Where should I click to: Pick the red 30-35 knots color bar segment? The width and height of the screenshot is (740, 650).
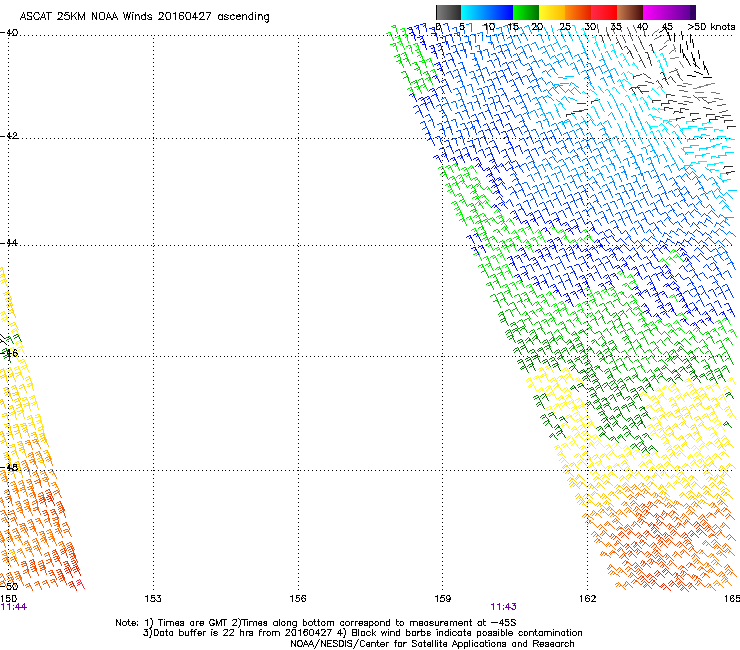coord(604,12)
